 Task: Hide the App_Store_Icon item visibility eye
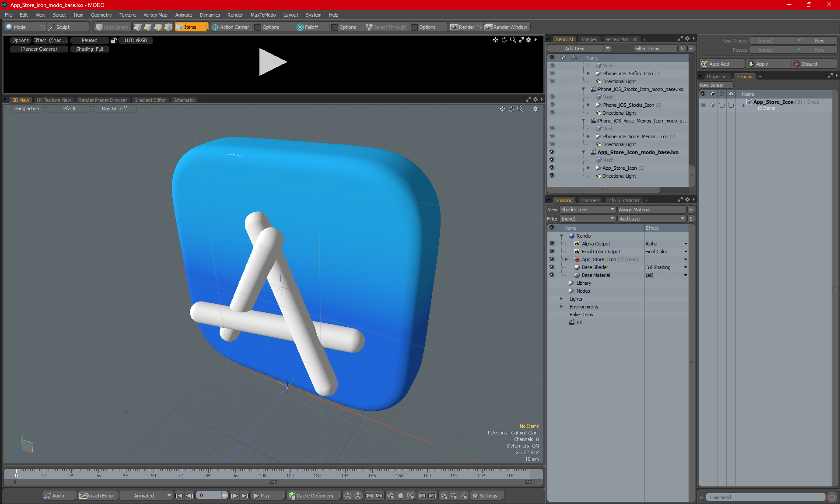pos(552,168)
